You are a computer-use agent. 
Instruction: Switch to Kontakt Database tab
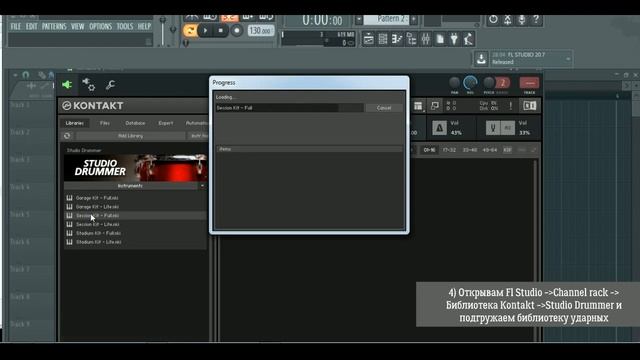coord(135,123)
